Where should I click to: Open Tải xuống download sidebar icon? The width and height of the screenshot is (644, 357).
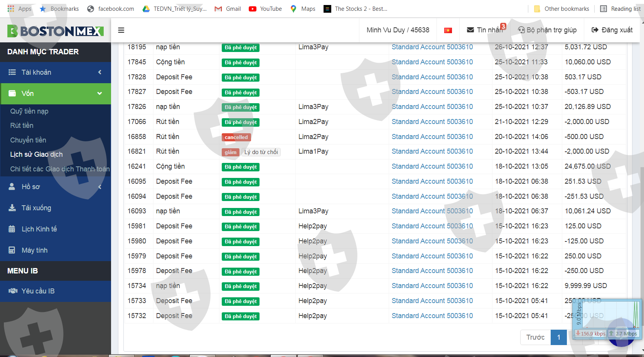coord(12,208)
